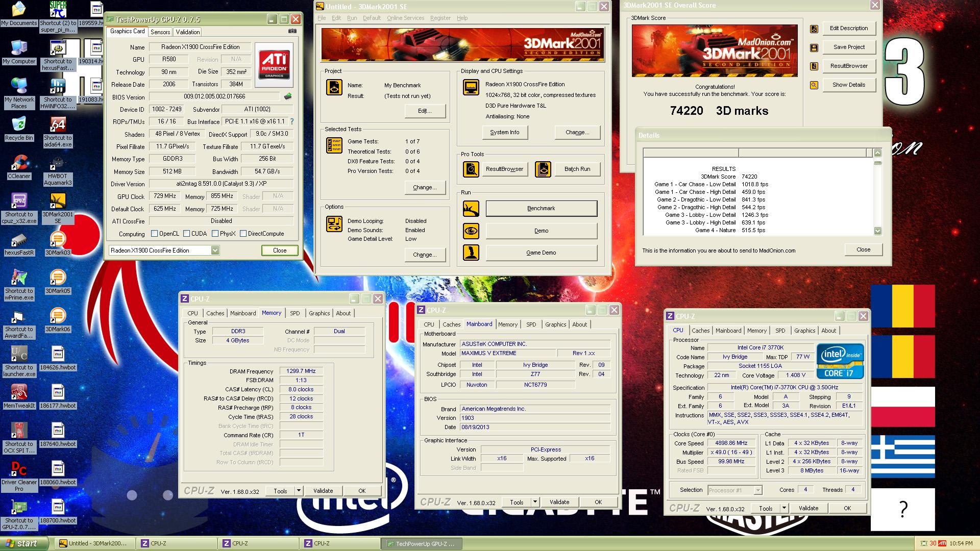Click Close button in Details panel
980x551 pixels.
tap(863, 249)
